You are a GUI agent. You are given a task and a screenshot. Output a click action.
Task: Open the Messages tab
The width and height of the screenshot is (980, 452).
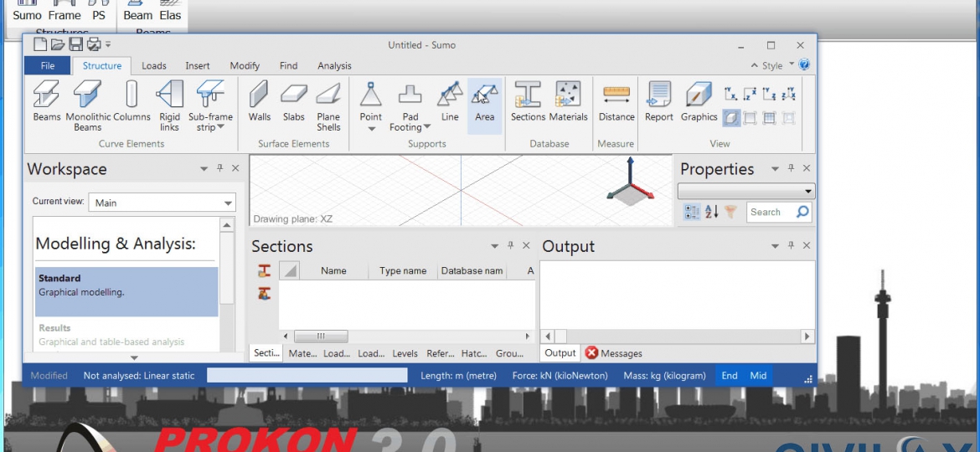point(614,353)
